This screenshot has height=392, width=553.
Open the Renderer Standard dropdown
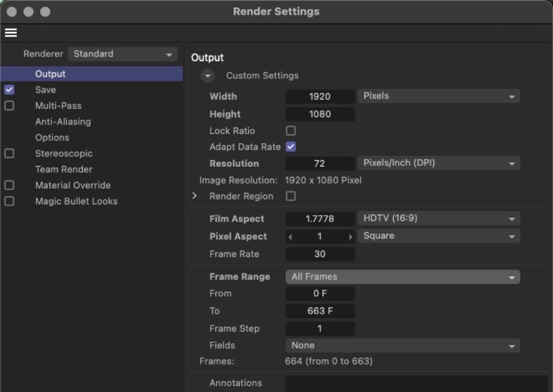pos(122,54)
